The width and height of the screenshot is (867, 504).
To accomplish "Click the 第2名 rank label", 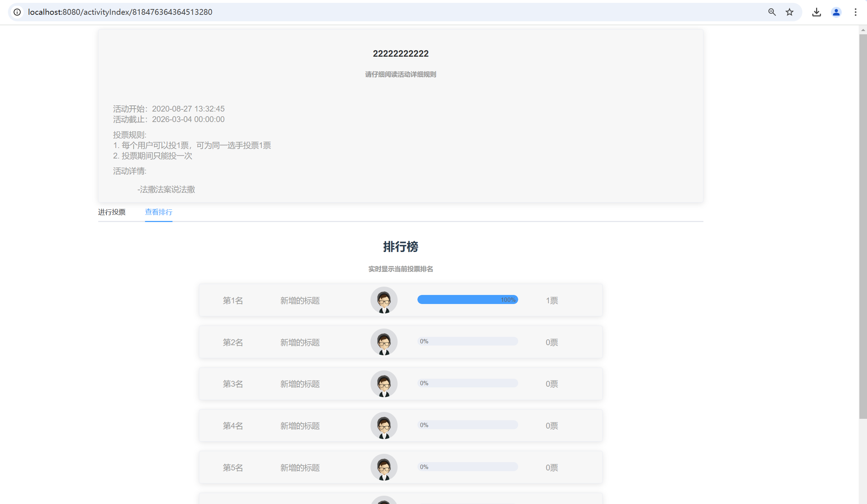I will [233, 342].
